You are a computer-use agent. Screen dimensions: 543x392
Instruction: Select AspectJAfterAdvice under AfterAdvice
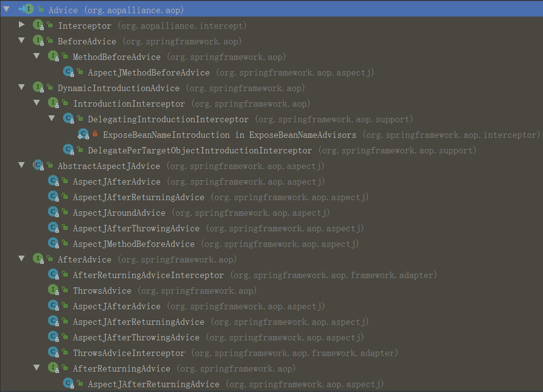point(117,306)
